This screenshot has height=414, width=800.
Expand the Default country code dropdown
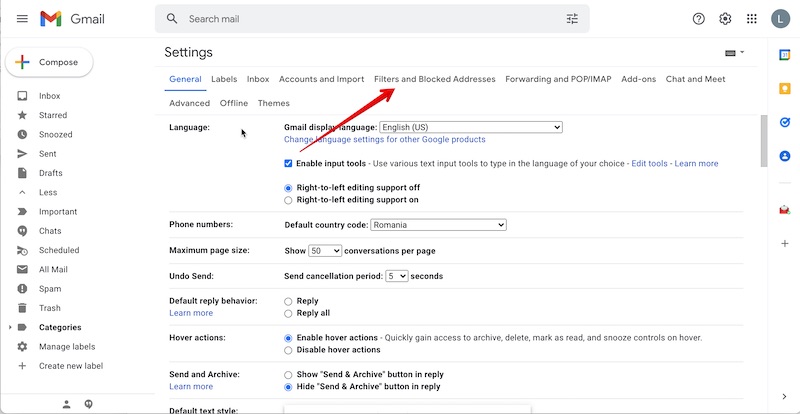pos(438,225)
